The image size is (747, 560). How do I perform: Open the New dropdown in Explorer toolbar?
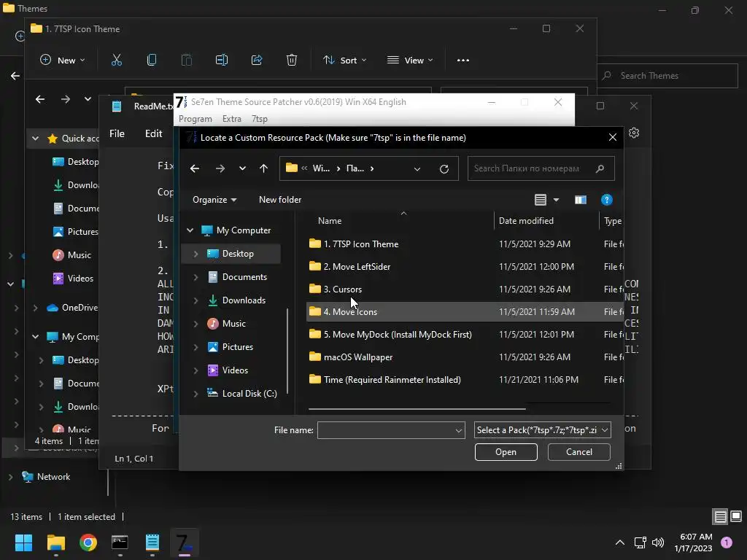(63, 61)
